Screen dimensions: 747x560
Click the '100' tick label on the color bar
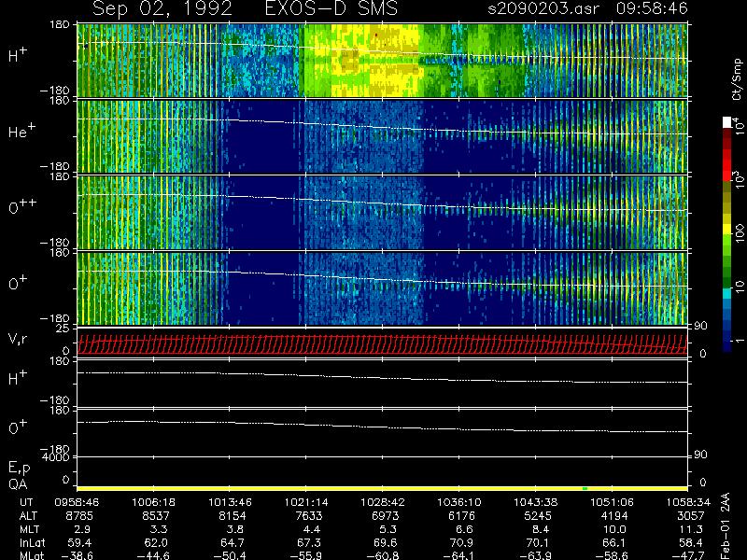click(x=739, y=233)
